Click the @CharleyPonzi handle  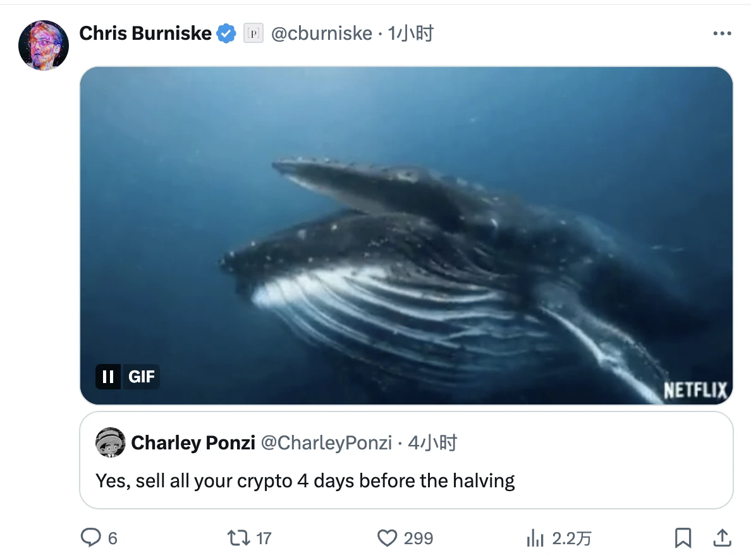(326, 443)
